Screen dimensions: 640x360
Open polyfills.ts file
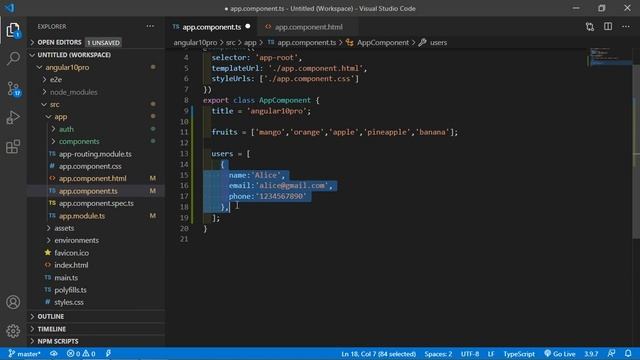pos(96,290)
